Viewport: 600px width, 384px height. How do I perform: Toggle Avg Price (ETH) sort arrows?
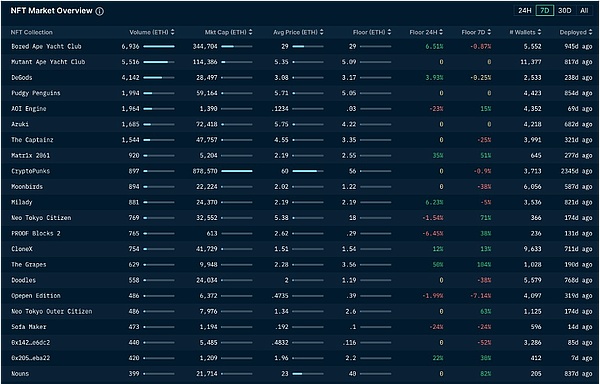(321, 33)
